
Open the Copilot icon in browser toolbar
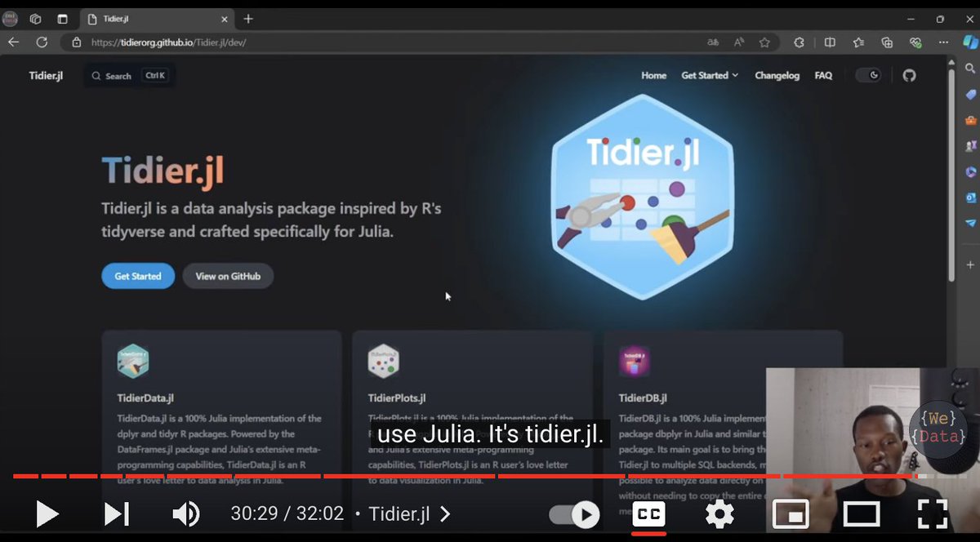pyautogui.click(x=970, y=42)
